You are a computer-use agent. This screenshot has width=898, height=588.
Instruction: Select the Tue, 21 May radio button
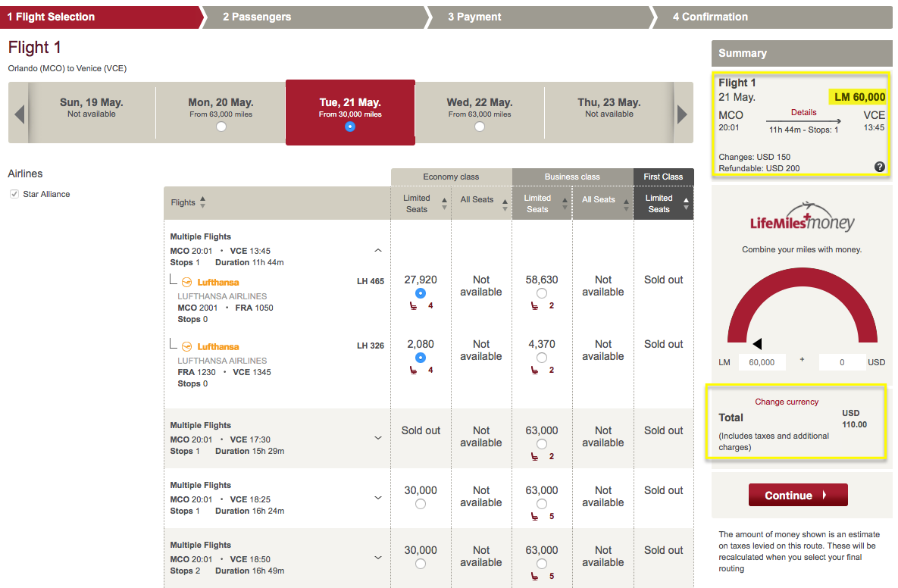350,127
